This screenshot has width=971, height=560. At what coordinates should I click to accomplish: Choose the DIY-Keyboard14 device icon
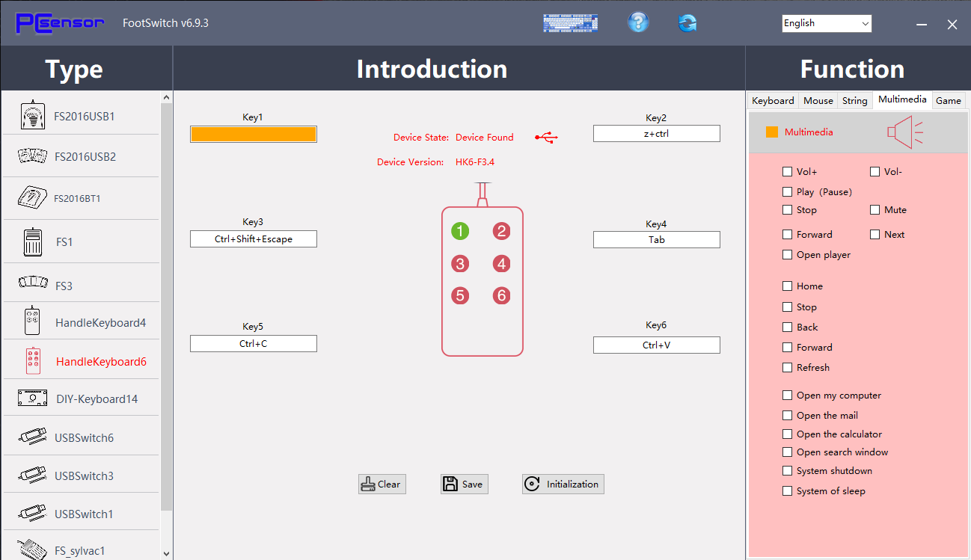[33, 399]
